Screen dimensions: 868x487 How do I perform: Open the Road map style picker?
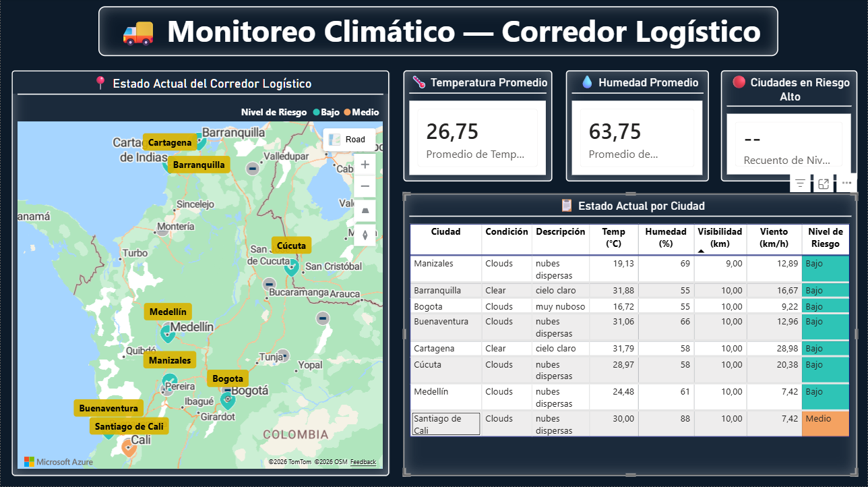coord(349,140)
